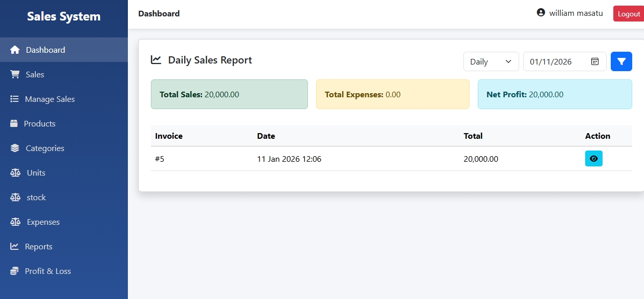Open the stock page from sidebar
The height and width of the screenshot is (299, 644).
pos(36,197)
